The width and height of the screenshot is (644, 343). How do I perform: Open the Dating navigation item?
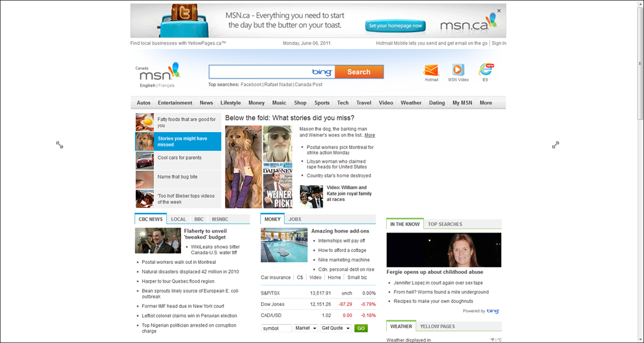pos(437,103)
